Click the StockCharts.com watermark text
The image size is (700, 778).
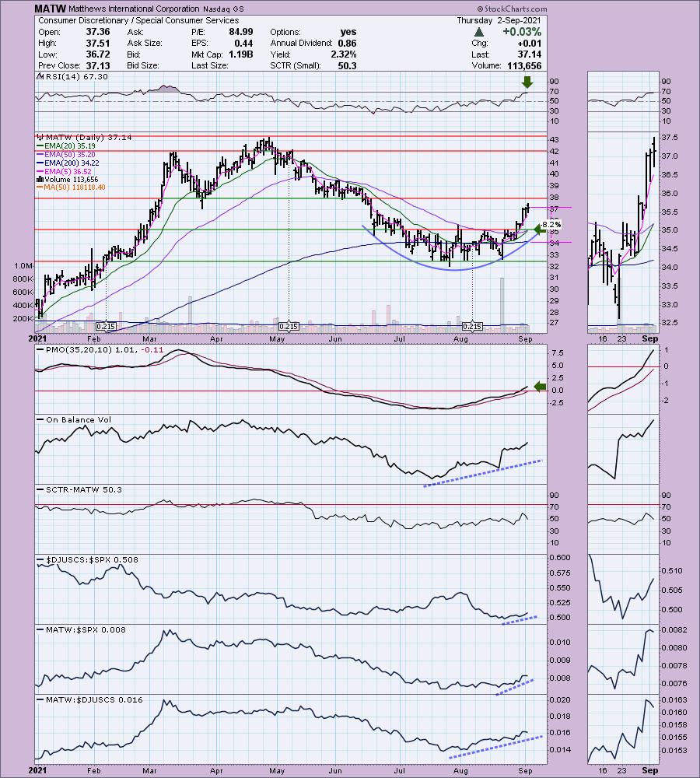pyautogui.click(x=512, y=9)
